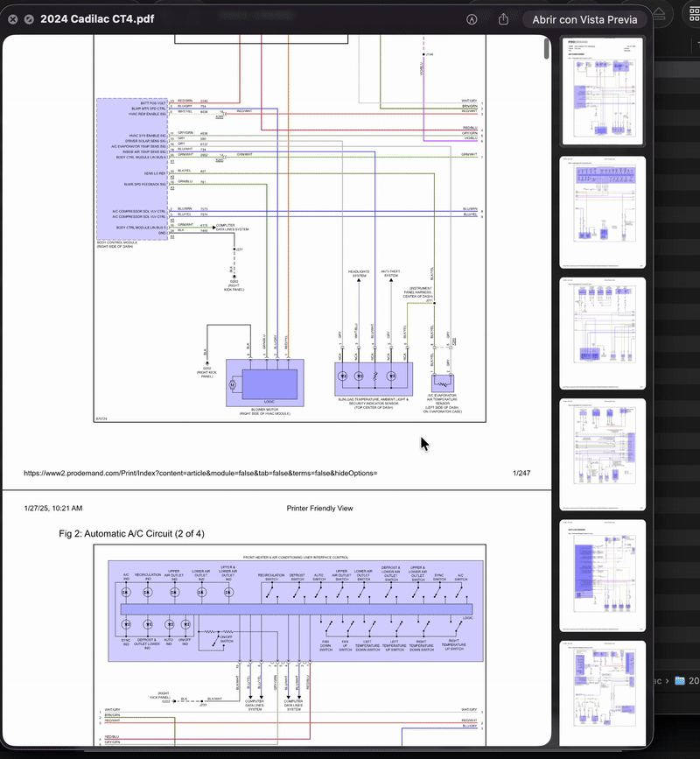Open the Share menu icon
Screen dimensions: 700x759
(503, 18)
